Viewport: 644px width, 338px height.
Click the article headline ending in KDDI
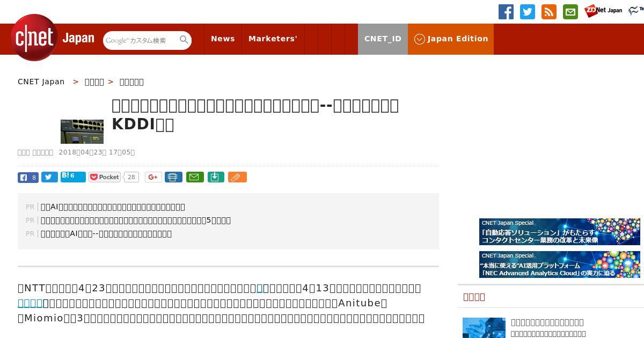click(x=255, y=114)
